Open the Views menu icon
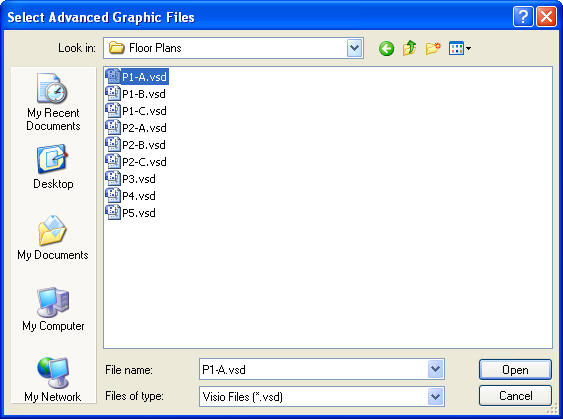The width and height of the screenshot is (563, 419). [460, 48]
